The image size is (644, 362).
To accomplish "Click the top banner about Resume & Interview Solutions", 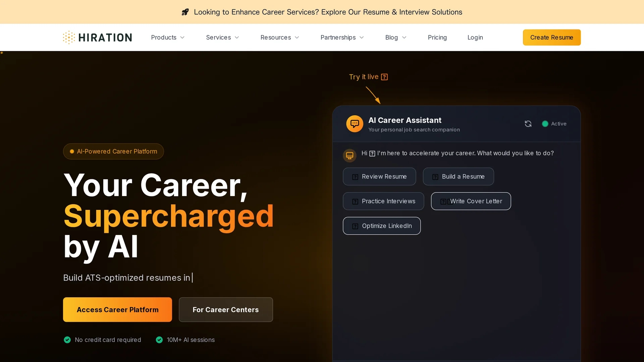I will 322,12.
